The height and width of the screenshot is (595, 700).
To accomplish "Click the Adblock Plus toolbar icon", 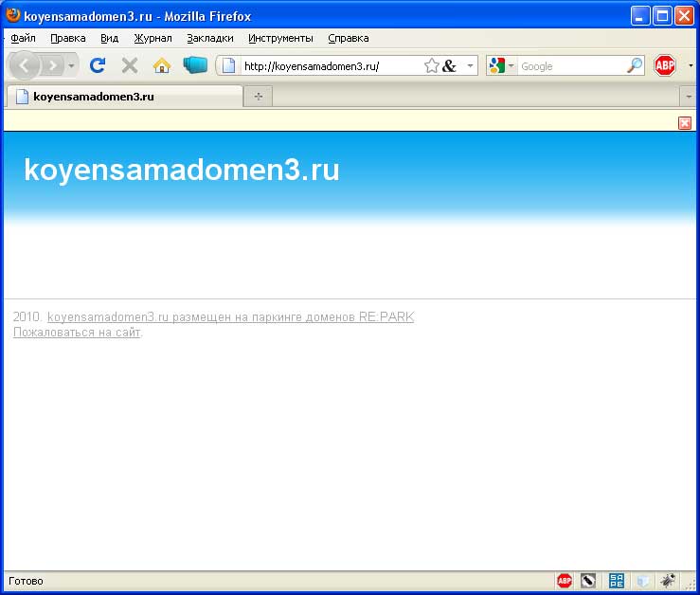I will click(x=665, y=65).
